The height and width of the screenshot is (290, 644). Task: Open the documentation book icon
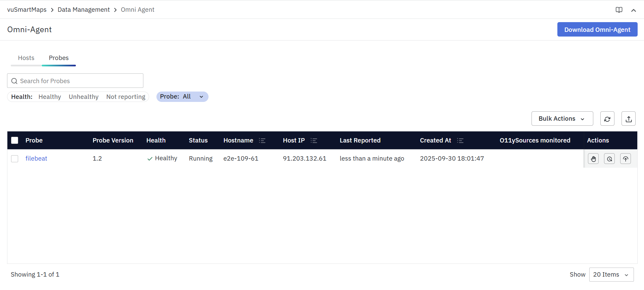coord(619,10)
